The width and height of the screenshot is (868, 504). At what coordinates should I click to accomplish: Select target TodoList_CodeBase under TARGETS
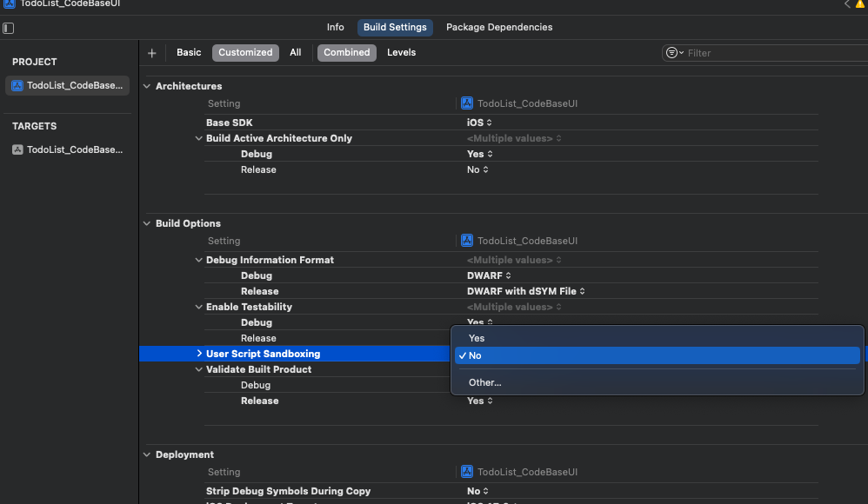pos(68,149)
